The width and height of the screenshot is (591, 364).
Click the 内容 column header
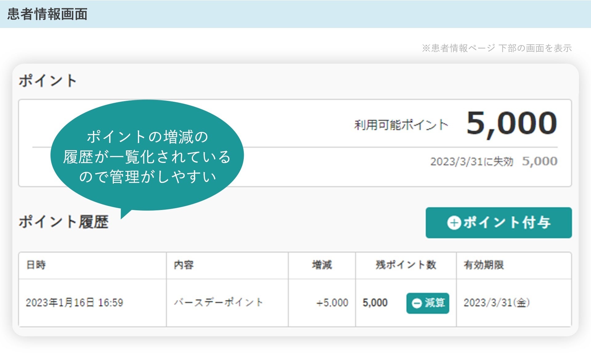[x=184, y=265]
